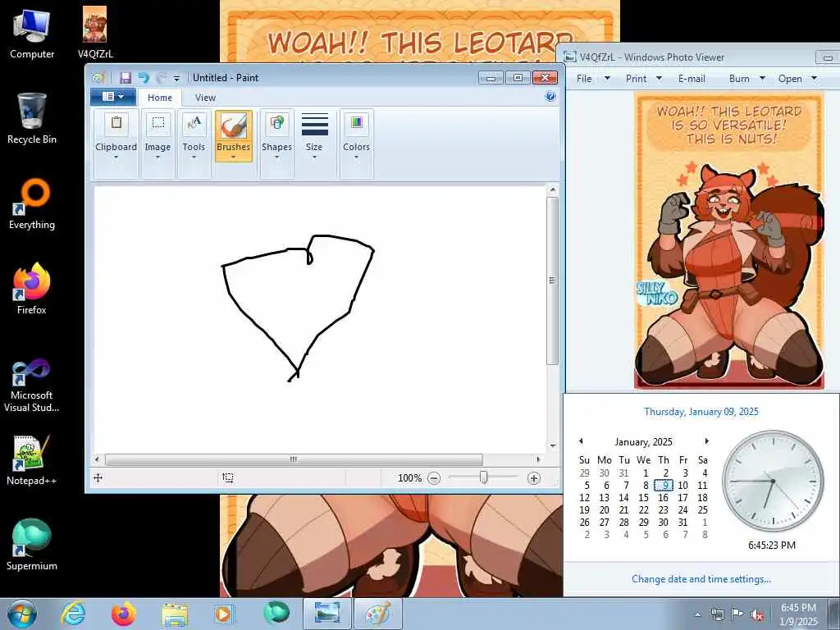
Task: Open Firefox from the taskbar
Action: point(123,614)
